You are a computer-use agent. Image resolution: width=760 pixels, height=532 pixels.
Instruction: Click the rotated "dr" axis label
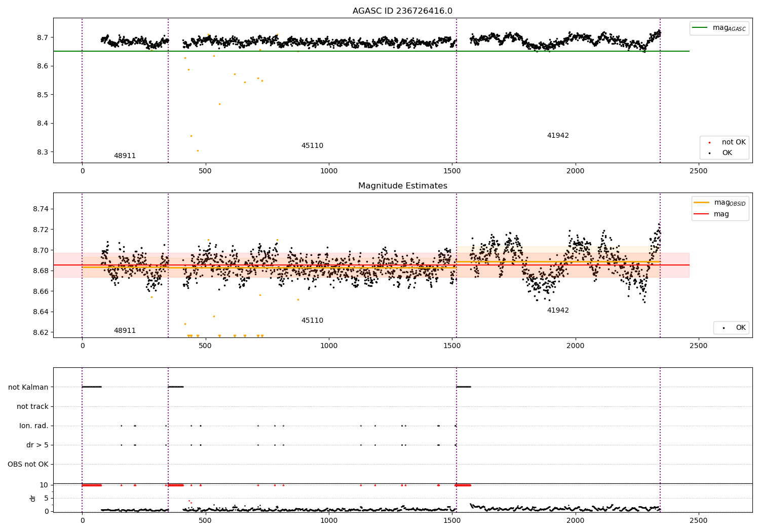tap(32, 498)
